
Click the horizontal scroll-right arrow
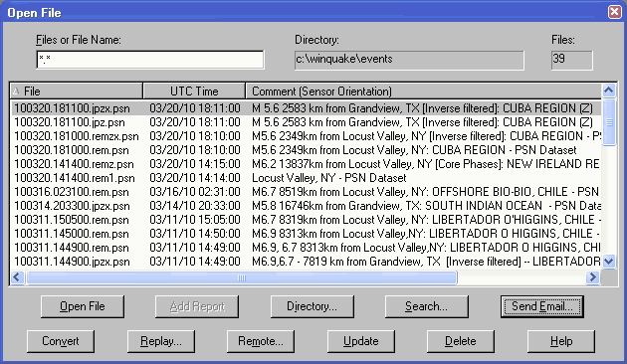[592, 276]
